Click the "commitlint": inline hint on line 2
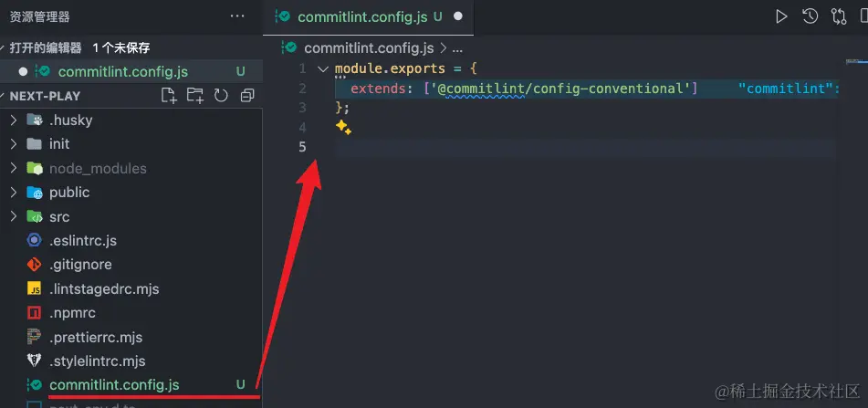Image resolution: width=868 pixels, height=408 pixels. tap(790, 88)
